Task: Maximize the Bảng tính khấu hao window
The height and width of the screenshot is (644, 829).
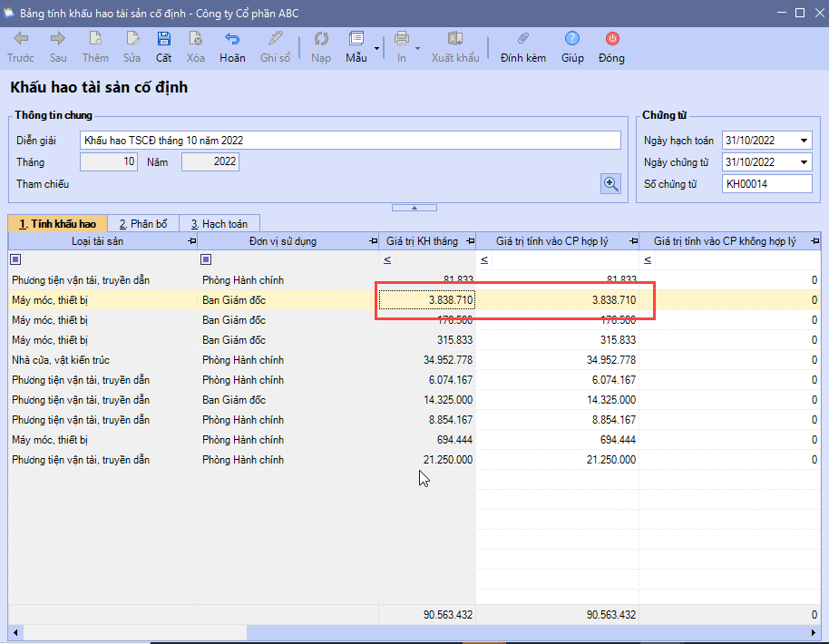Action: pos(800,13)
